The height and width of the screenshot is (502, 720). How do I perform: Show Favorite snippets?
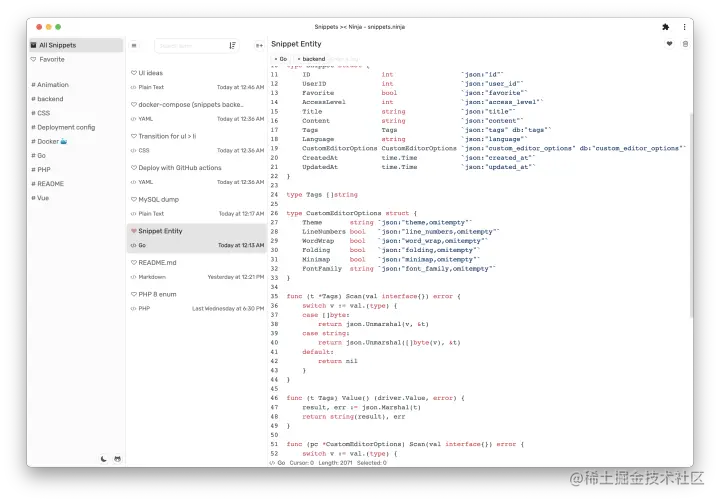[47, 59]
